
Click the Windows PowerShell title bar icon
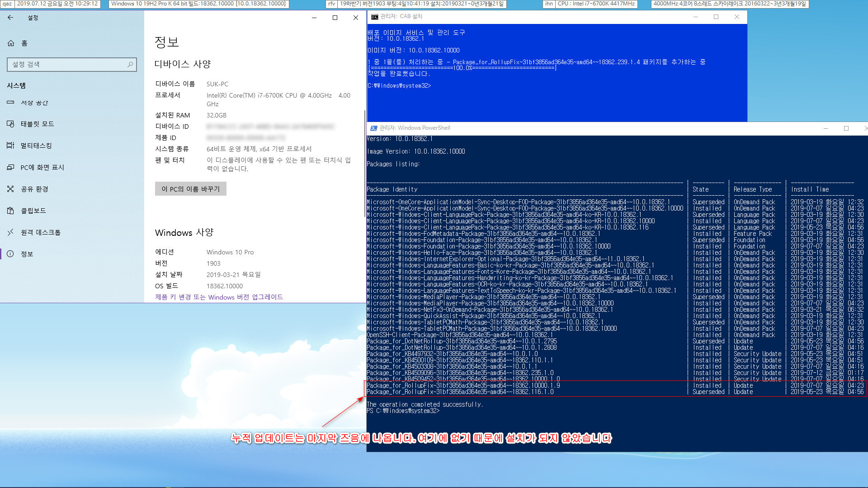[x=374, y=128]
